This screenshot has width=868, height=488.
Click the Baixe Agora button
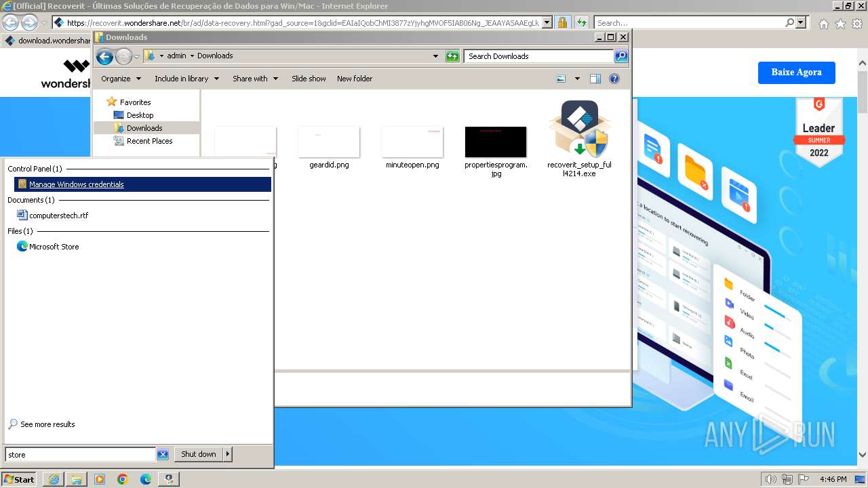point(796,72)
